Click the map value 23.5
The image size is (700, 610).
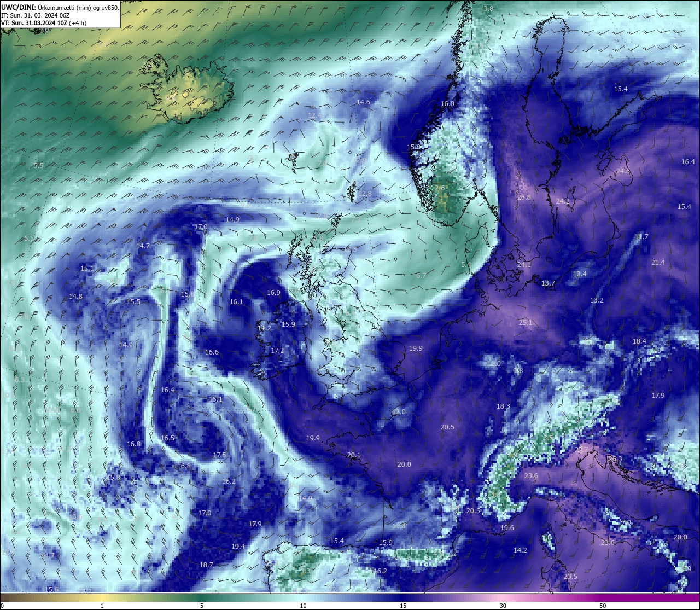pos(570,577)
